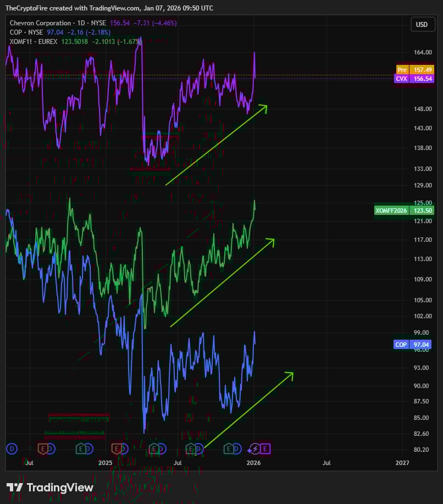
Task: Open the USD currency selector
Action: point(423,24)
